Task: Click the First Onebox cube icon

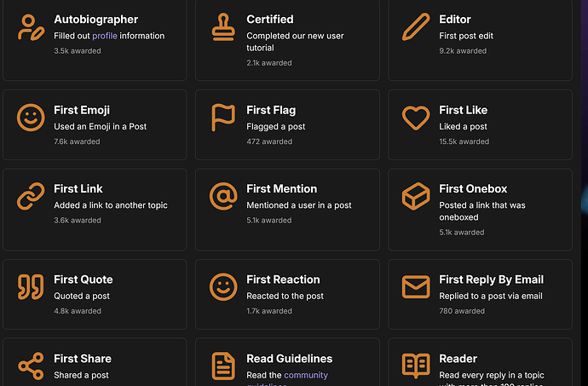Action: click(416, 196)
